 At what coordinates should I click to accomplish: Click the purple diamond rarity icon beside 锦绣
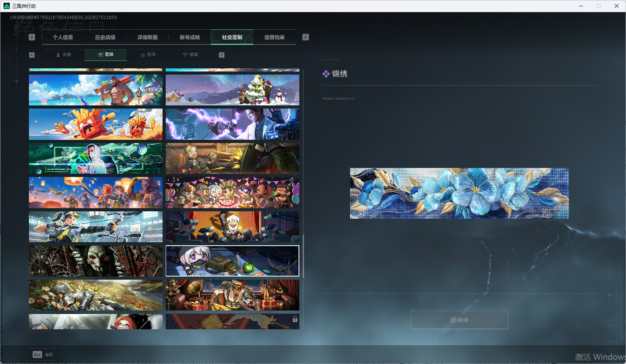point(326,74)
